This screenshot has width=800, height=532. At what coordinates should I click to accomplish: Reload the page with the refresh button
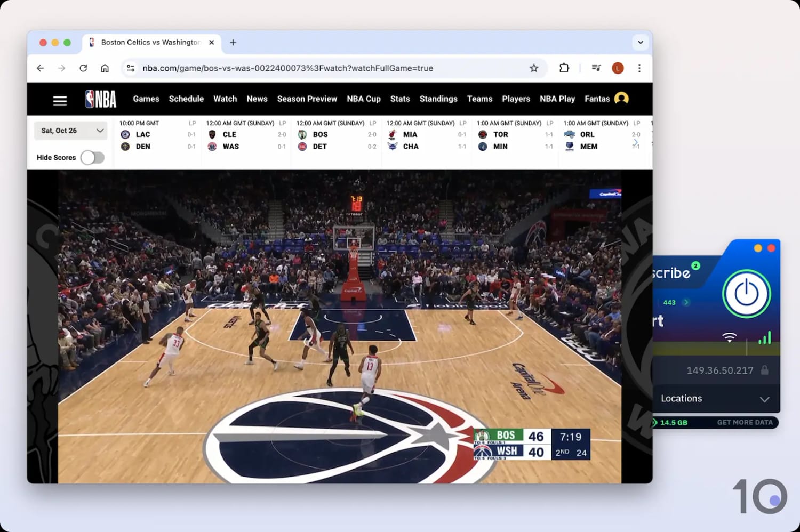click(83, 68)
